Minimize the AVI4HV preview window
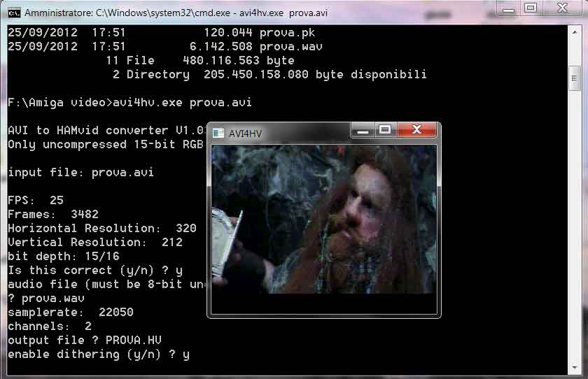Viewport: 588px width, 379px height. point(363,130)
